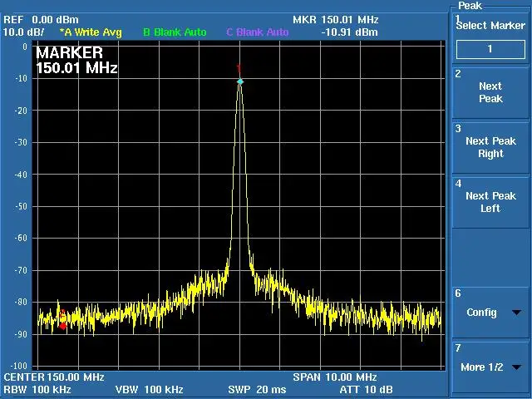This screenshot has height=399, width=532.
Task: Click trace A Write Avg label
Action: (x=91, y=32)
